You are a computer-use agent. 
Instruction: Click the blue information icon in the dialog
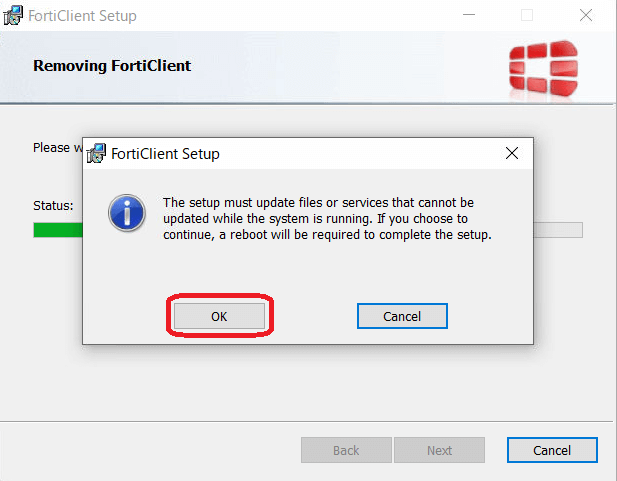click(128, 212)
